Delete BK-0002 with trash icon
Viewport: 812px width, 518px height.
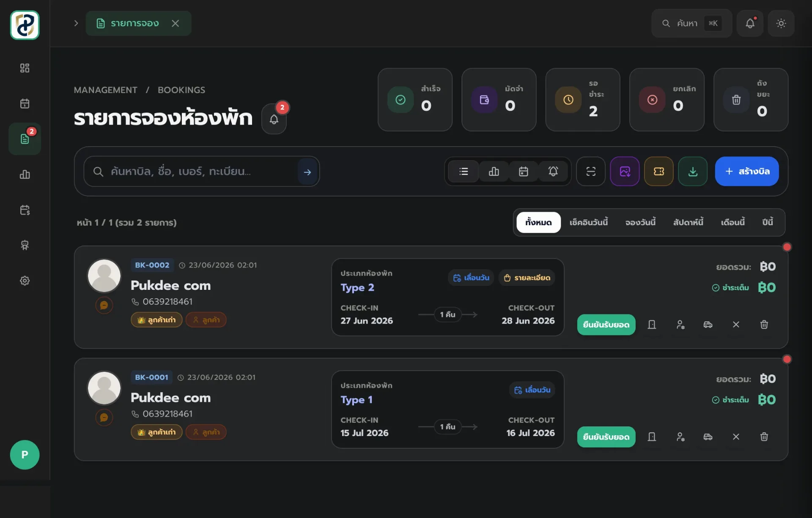pos(764,324)
